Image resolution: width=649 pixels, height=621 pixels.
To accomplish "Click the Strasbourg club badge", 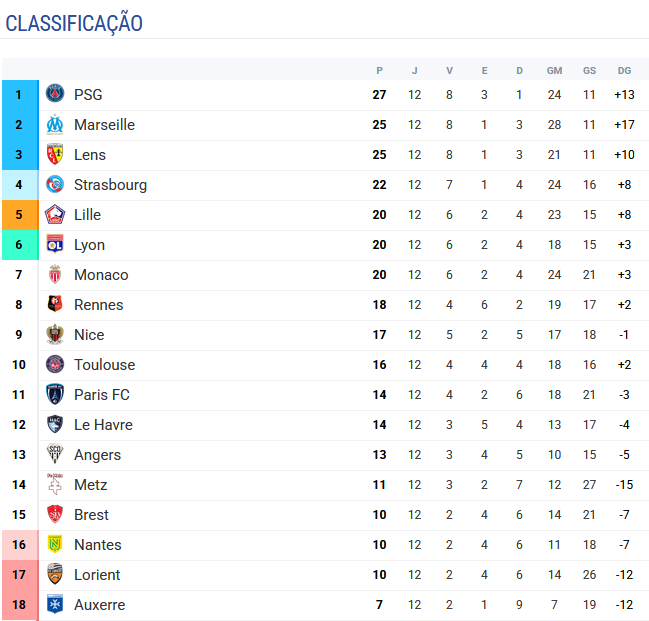I will point(55,185).
